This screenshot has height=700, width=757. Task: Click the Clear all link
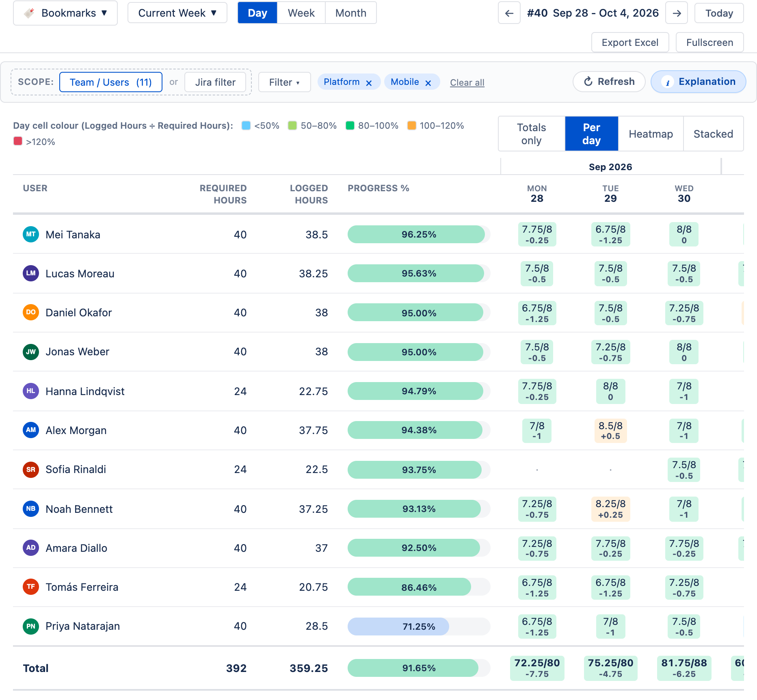pos(467,83)
